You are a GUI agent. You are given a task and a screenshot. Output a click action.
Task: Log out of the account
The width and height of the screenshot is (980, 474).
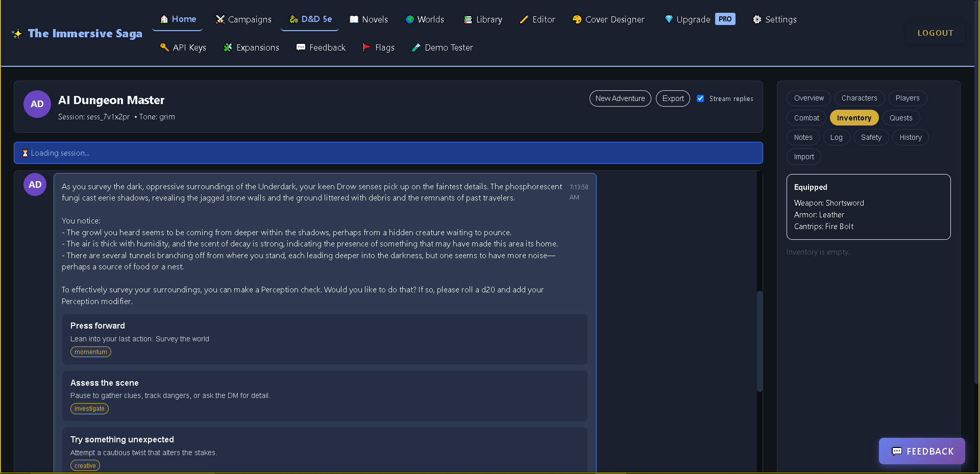click(935, 33)
